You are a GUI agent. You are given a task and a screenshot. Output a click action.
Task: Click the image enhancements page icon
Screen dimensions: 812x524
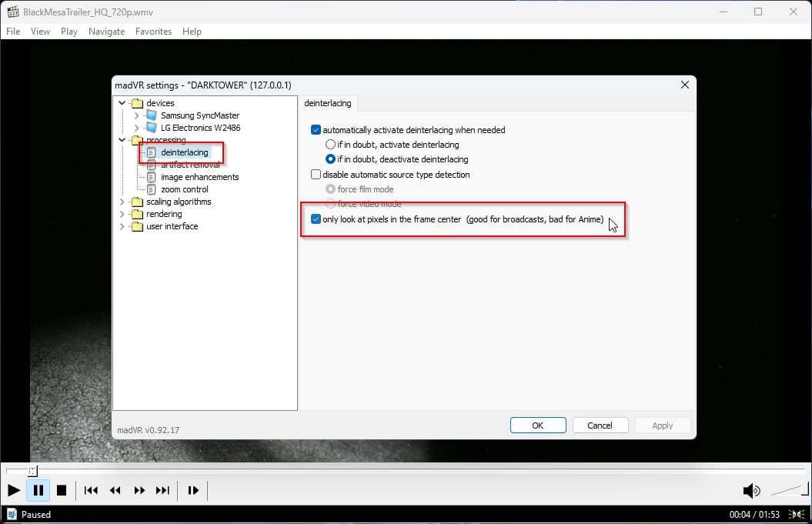151,177
